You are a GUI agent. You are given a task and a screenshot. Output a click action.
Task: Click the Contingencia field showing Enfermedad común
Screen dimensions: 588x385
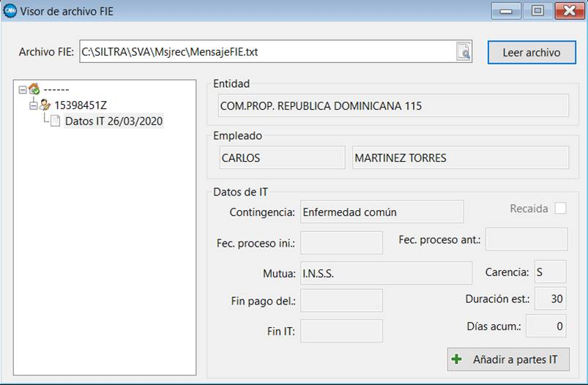(381, 212)
